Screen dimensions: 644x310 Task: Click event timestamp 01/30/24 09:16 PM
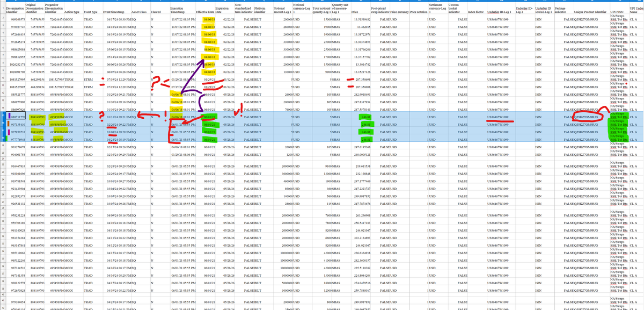(118, 101)
